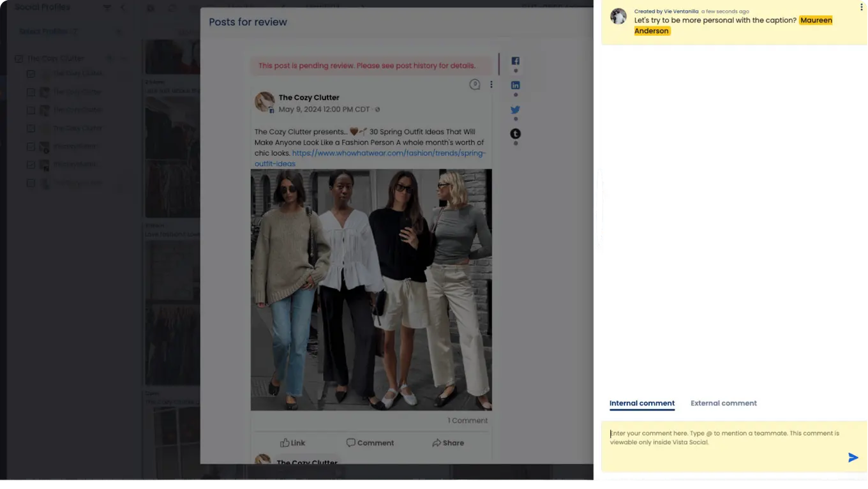Open the four women outfit post image
The width and height of the screenshot is (868, 489).
371,290
